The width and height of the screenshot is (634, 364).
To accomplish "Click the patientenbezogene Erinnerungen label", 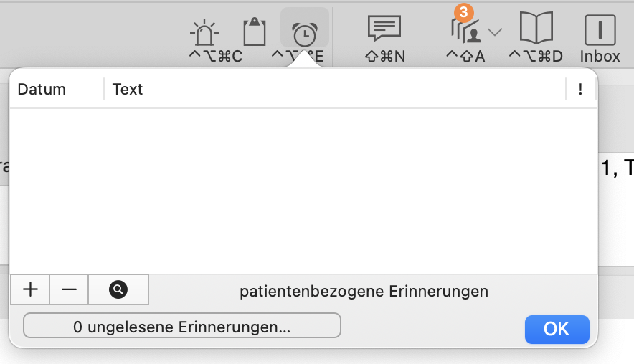I will tap(364, 292).
